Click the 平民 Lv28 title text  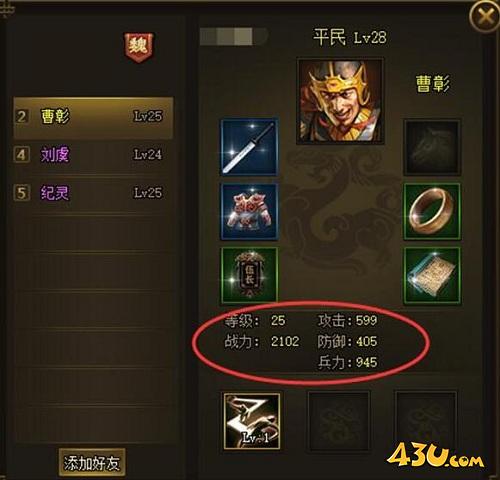click(350, 37)
